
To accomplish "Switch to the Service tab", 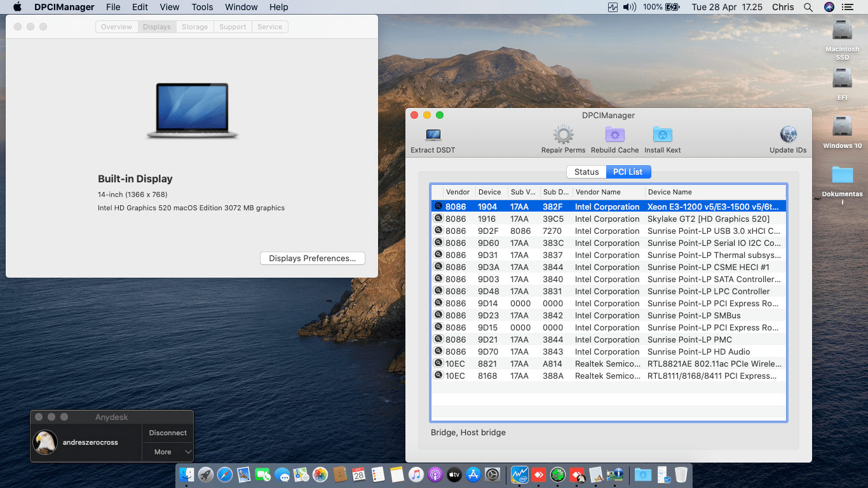I will click(270, 27).
